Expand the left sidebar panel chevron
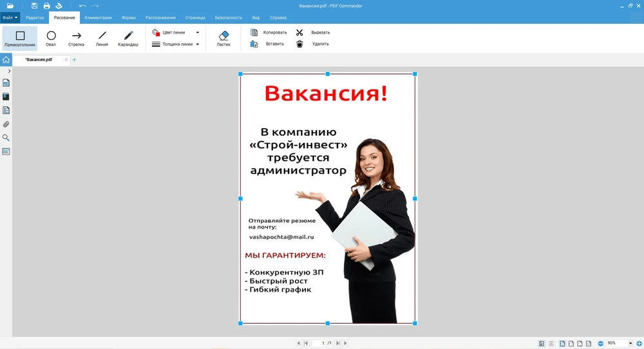Screen dimensions: 644x349 click(x=9, y=71)
